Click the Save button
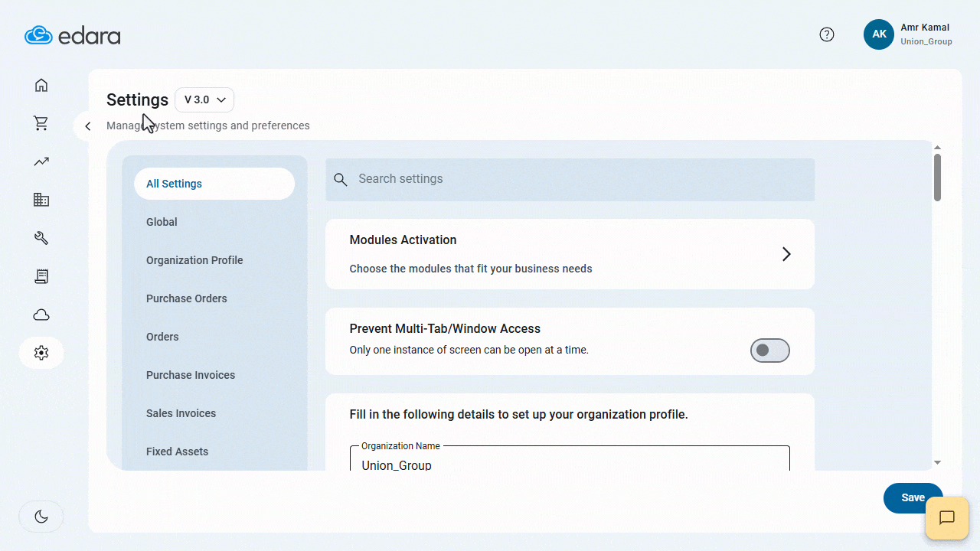The height and width of the screenshot is (551, 980). [913, 498]
